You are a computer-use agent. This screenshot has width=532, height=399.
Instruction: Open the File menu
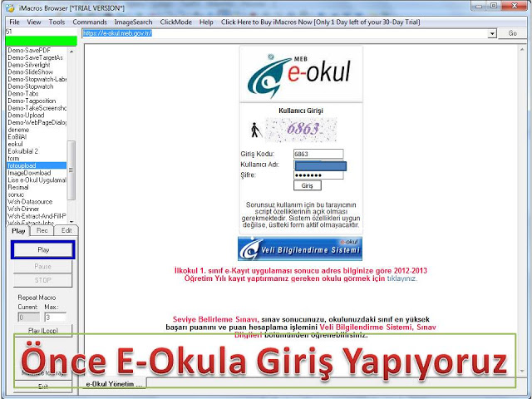(14, 22)
